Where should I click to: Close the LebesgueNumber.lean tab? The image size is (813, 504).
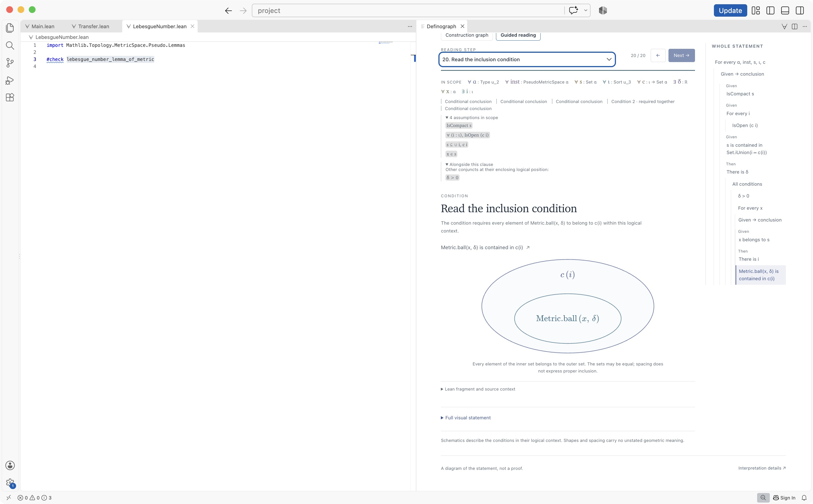193,26
